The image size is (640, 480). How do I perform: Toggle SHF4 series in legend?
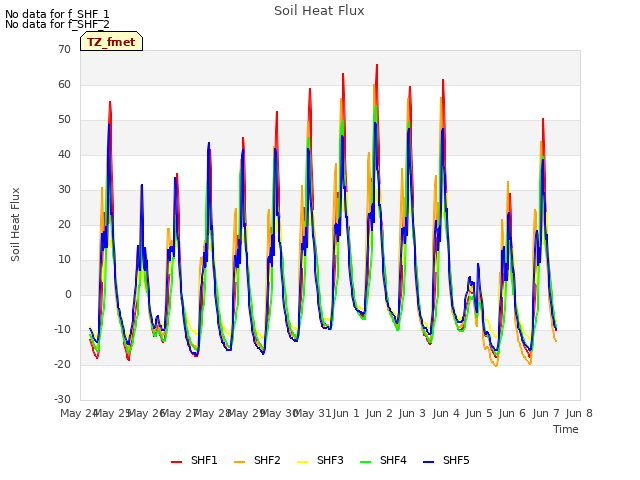(383, 460)
